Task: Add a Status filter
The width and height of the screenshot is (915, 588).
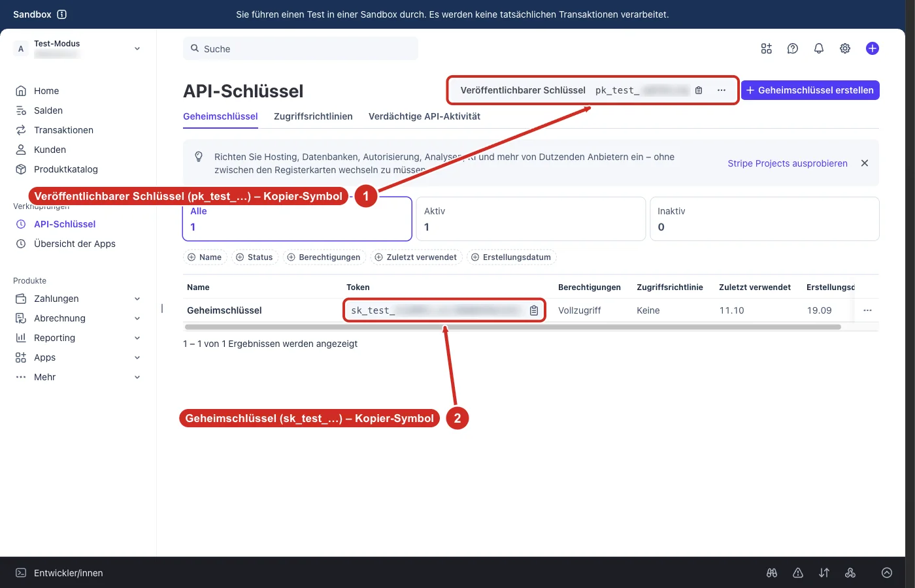Action: tap(254, 257)
